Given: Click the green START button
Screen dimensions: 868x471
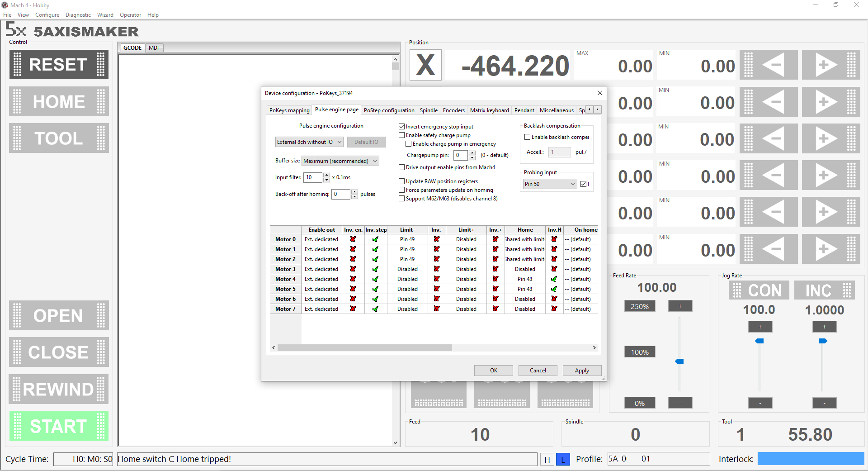Looking at the screenshot, I should (59, 426).
